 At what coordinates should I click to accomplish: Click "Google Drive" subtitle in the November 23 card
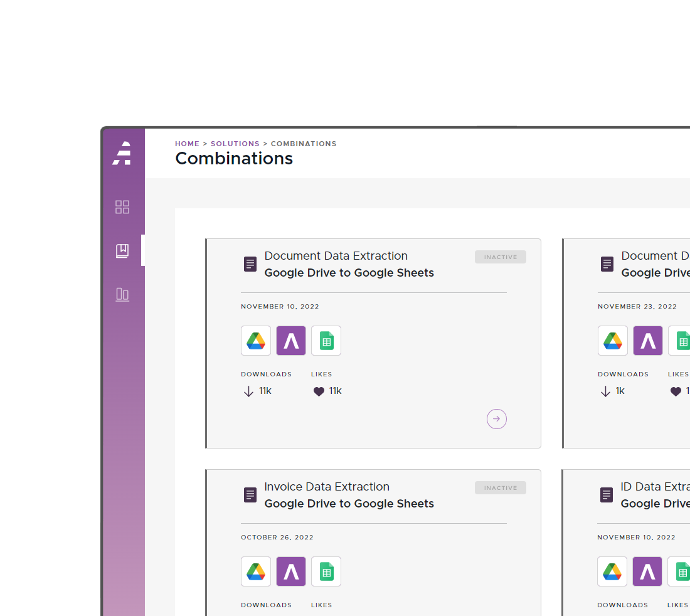click(655, 273)
